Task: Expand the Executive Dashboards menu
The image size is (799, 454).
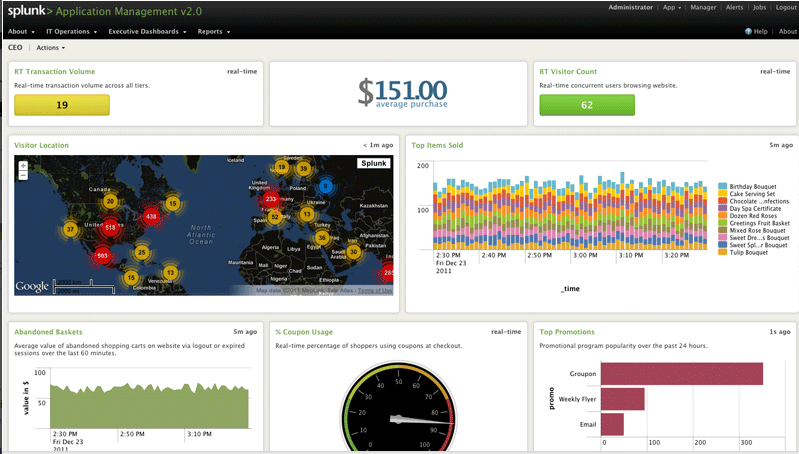Action: point(147,32)
